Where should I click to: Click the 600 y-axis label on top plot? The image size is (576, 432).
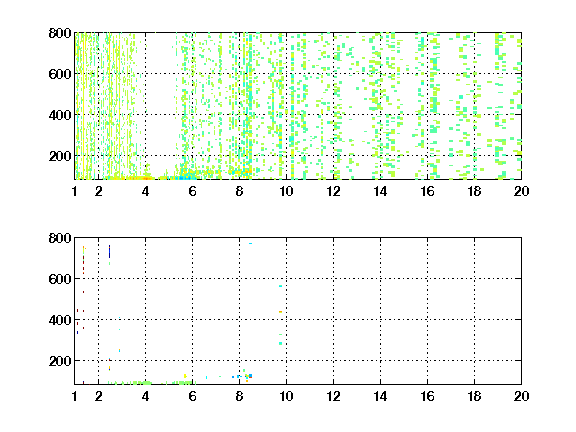60,74
